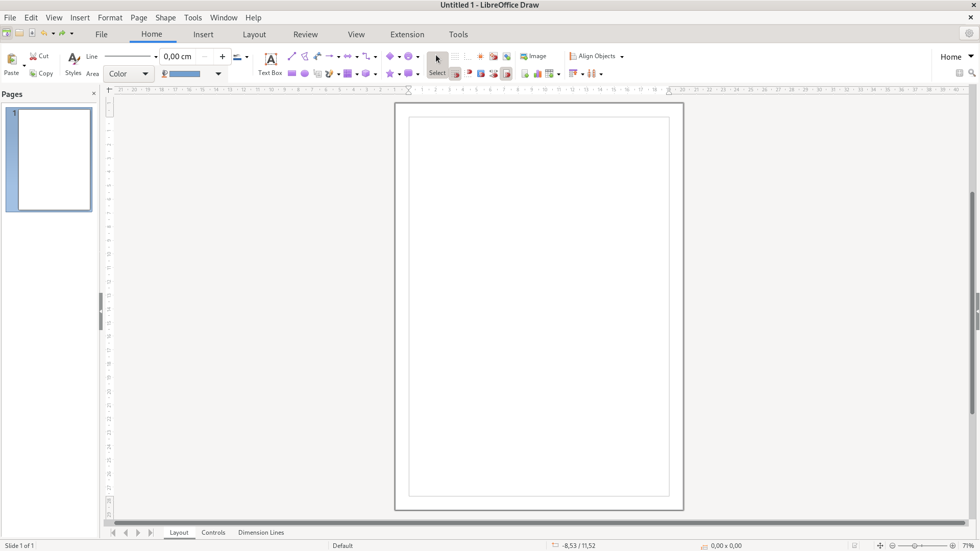Toggle Snap to Grid magnet
Image resolution: width=980 pixels, height=551 pixels.
(455, 74)
